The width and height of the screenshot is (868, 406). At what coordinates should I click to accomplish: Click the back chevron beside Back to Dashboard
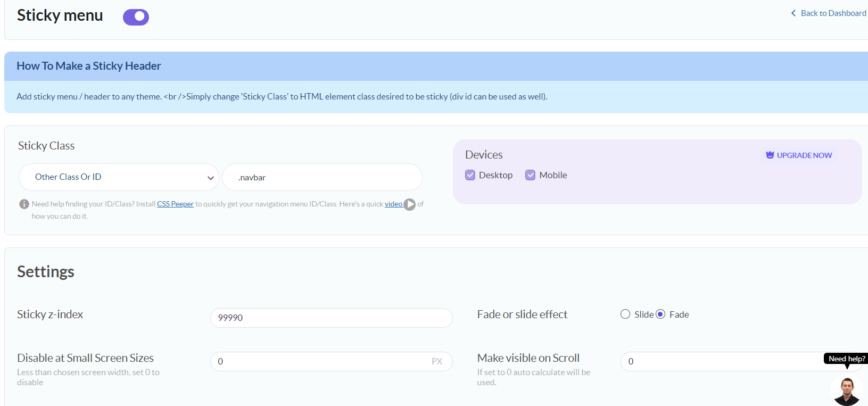(793, 13)
